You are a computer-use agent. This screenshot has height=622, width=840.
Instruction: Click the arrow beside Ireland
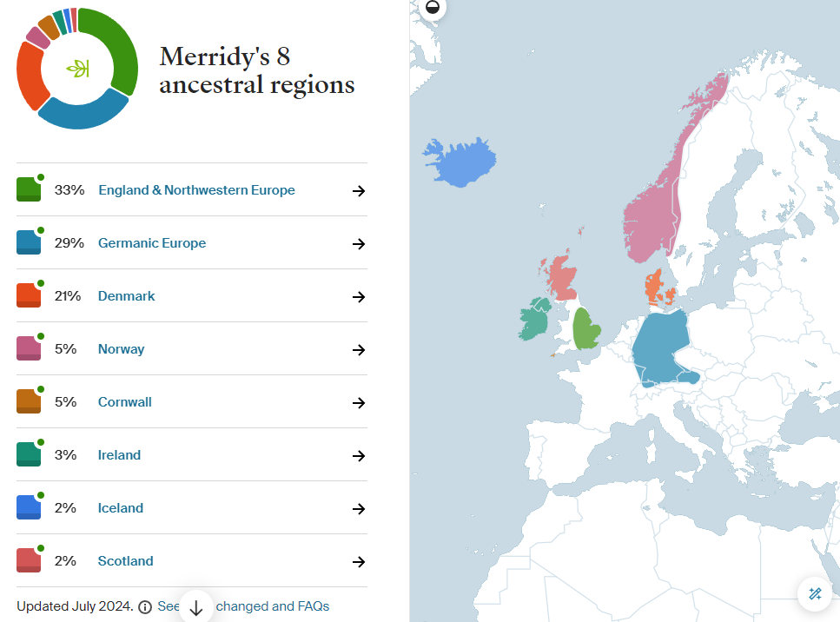pos(358,456)
